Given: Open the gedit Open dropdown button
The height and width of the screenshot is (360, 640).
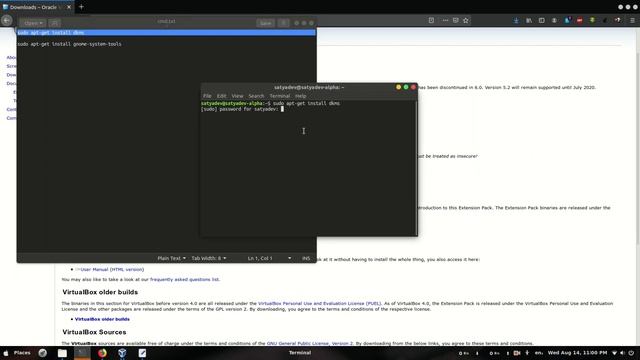Looking at the screenshot, I should (x=33, y=23).
